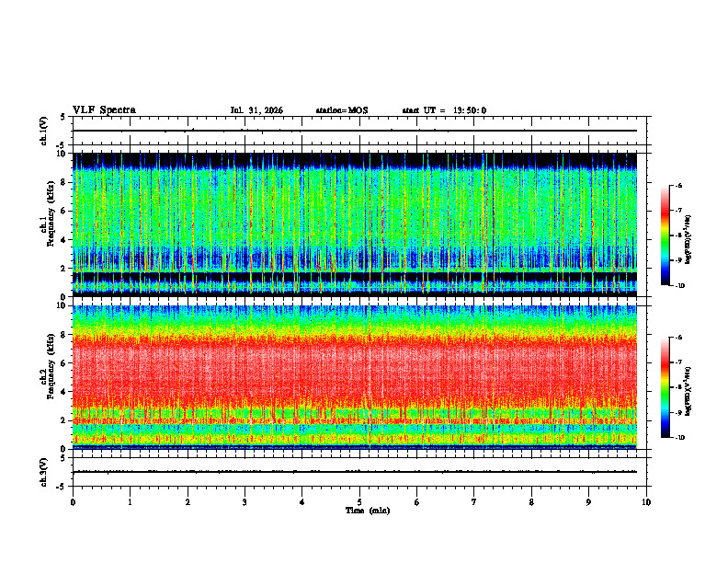Click the 3 minute tick on time axis
The height and width of the screenshot is (563, 728).
point(245,502)
